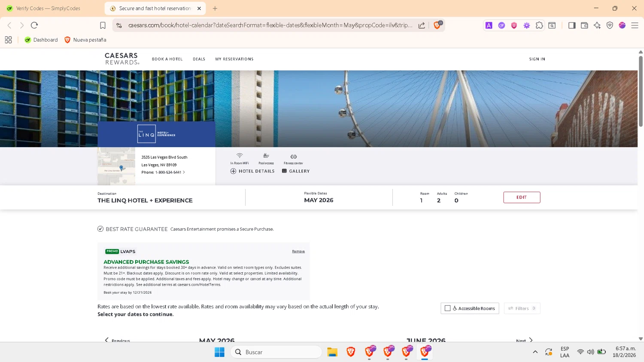
Task: Open a new browser tab
Action: [x=215, y=8]
